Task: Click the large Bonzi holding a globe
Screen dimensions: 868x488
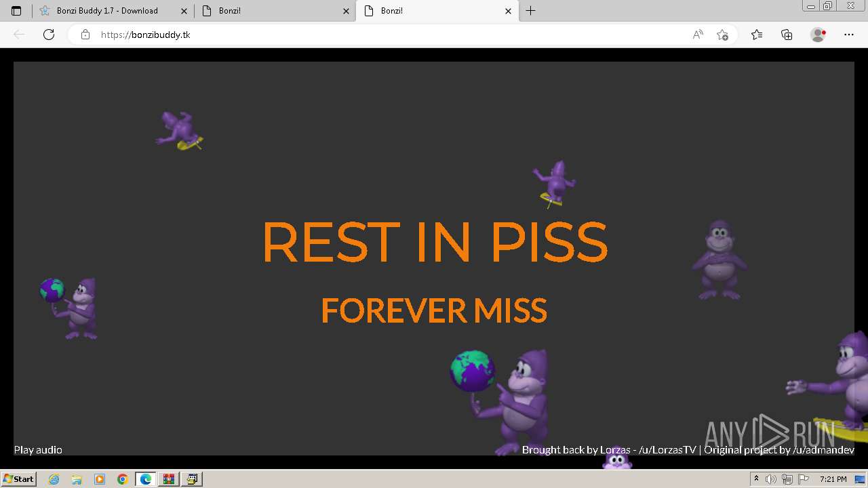Action: click(x=500, y=402)
